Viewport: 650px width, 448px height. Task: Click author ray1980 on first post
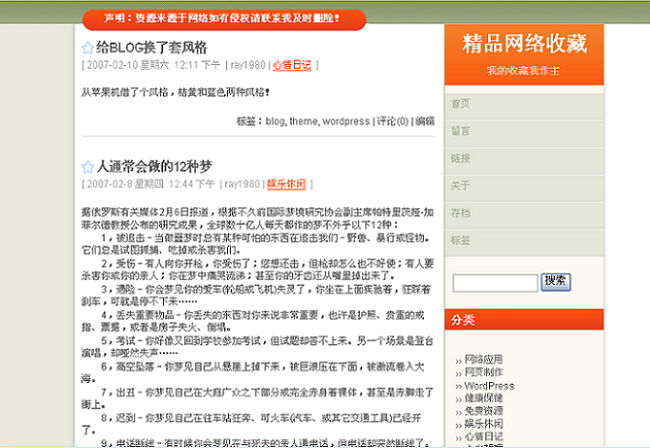coord(248,65)
